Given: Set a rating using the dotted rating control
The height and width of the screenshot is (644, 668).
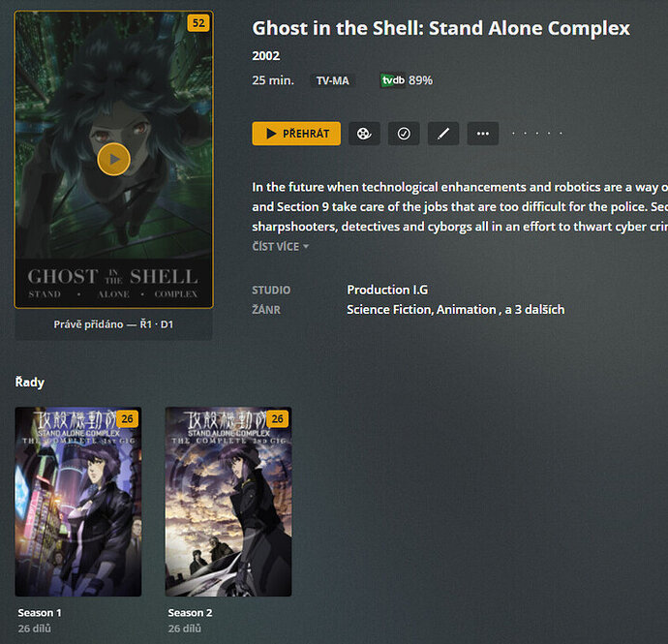Looking at the screenshot, I should (537, 134).
